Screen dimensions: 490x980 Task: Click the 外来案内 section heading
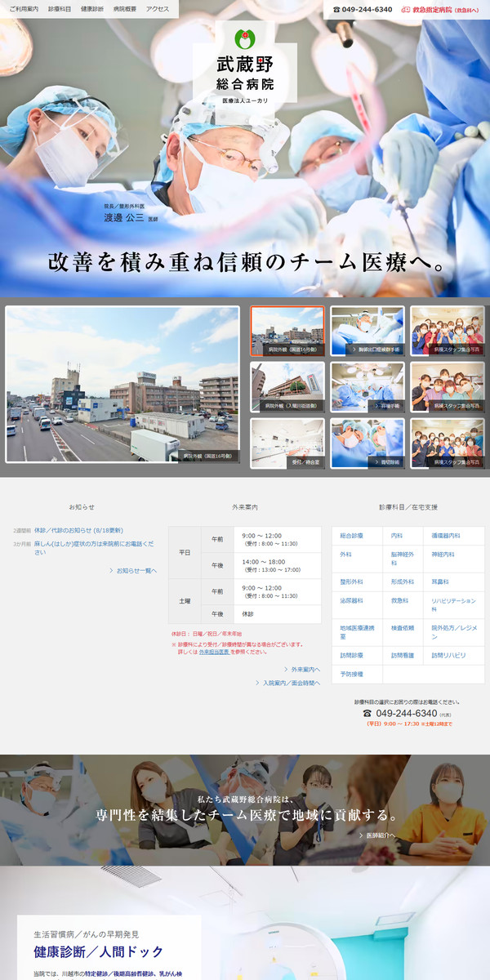pos(245,507)
